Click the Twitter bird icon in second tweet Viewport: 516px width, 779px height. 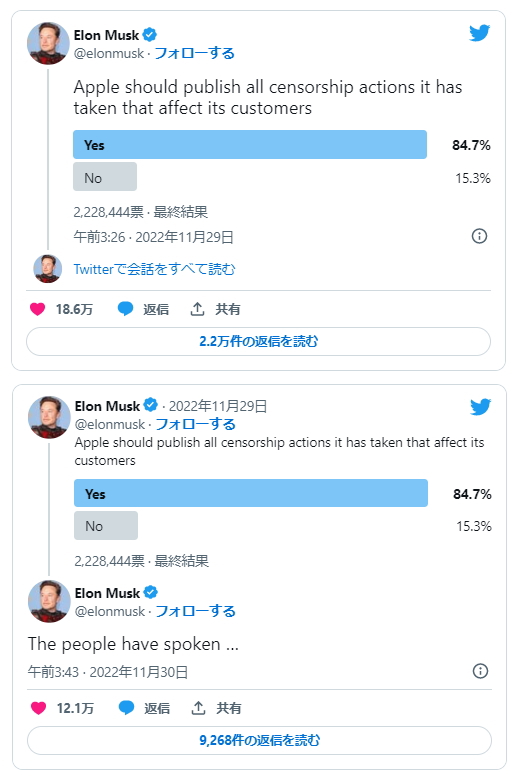(480, 406)
